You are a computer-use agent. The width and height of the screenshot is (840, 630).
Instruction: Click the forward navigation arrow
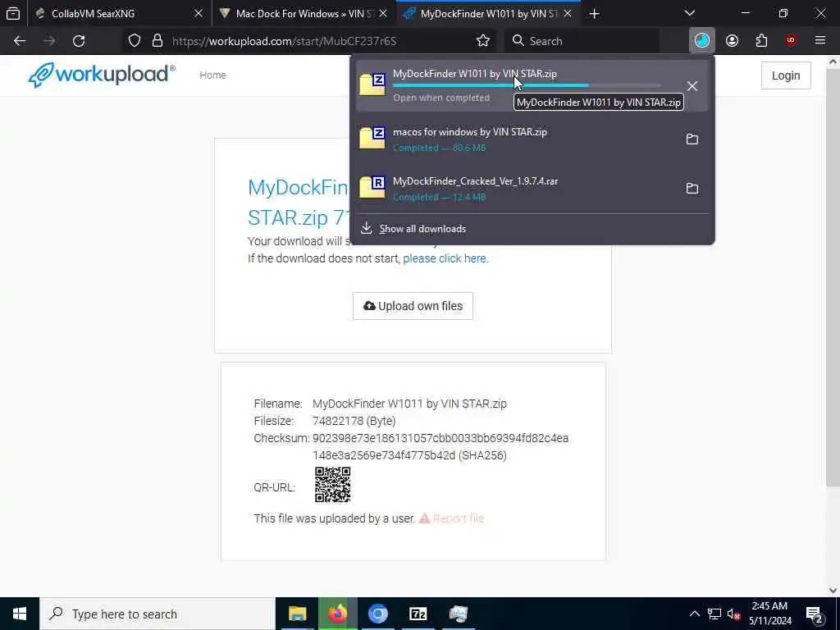[49, 41]
